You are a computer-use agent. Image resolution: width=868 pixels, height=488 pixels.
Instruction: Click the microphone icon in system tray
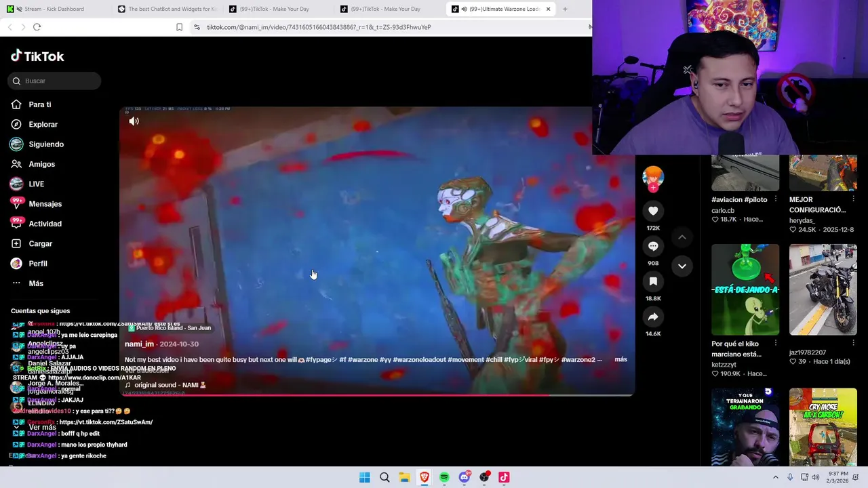tap(791, 477)
